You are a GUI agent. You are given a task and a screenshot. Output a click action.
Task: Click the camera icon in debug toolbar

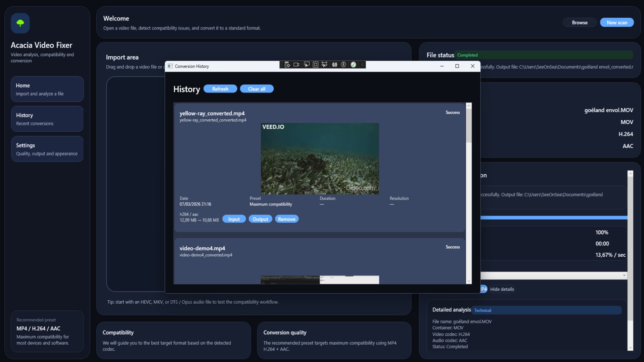coord(296,65)
